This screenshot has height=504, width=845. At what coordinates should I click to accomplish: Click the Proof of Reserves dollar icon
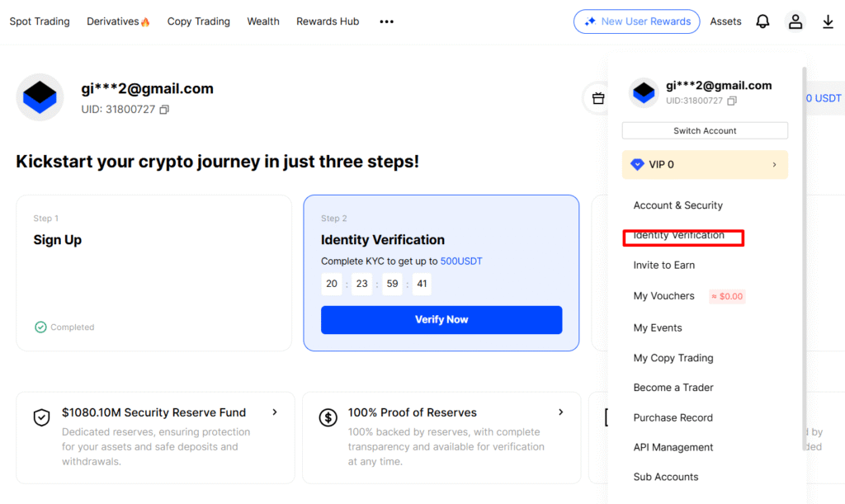coord(328,417)
